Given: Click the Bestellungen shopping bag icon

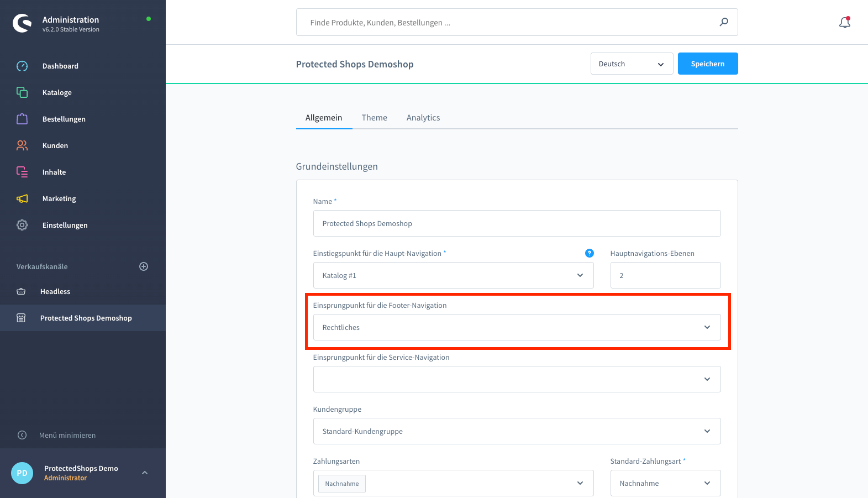Looking at the screenshot, I should point(22,119).
